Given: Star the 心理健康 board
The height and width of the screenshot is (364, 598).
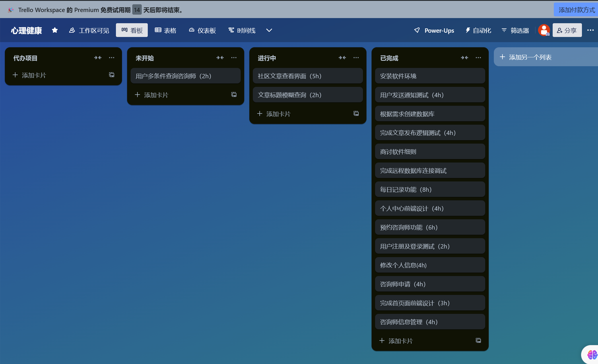Looking at the screenshot, I should click(55, 30).
